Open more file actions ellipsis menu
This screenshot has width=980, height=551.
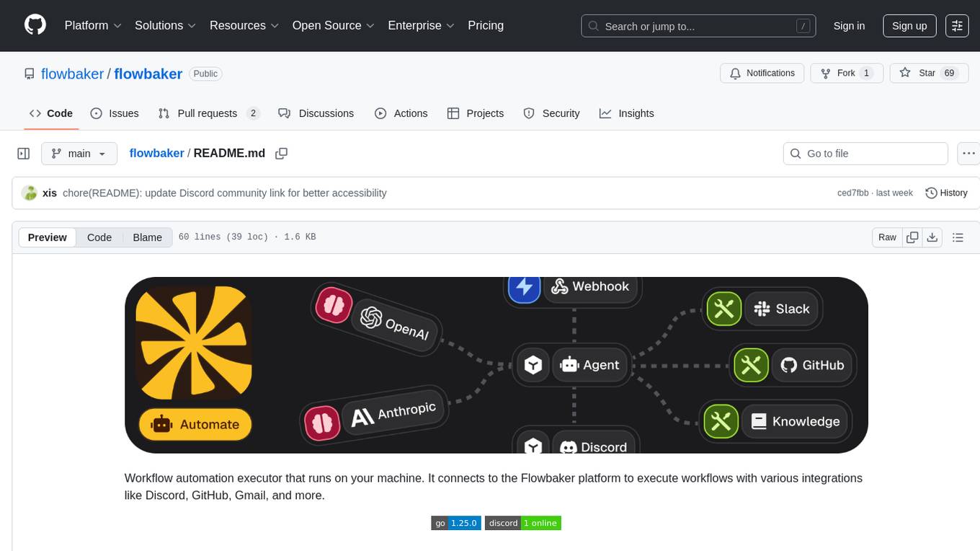pos(968,154)
